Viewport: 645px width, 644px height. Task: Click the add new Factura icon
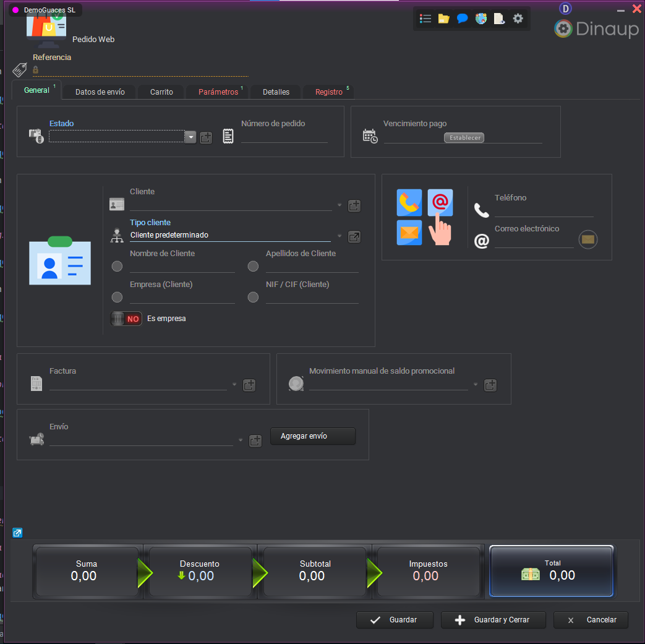[x=249, y=385]
